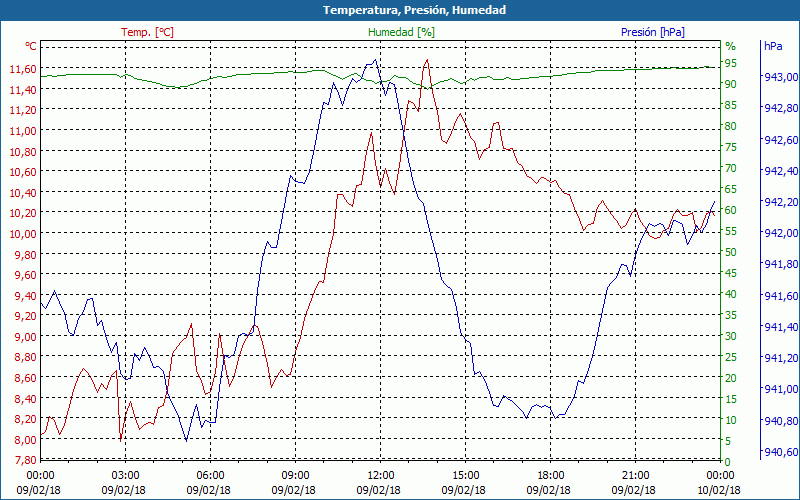Image resolution: width=800 pixels, height=500 pixels.
Task: Select the blue 'Presión [hPa]' legend label
Action: pyautogui.click(x=653, y=32)
